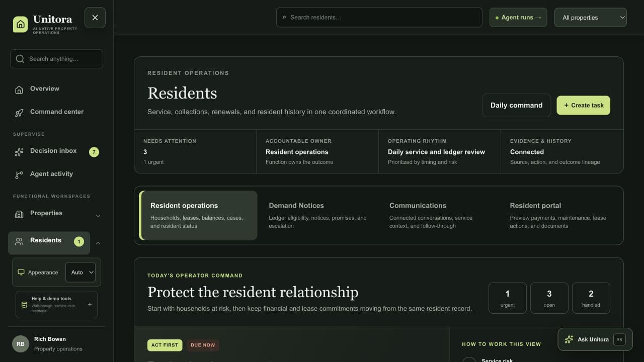Image resolution: width=644 pixels, height=362 pixels.
Task: Select the Resident operations tab
Action: [x=198, y=215]
